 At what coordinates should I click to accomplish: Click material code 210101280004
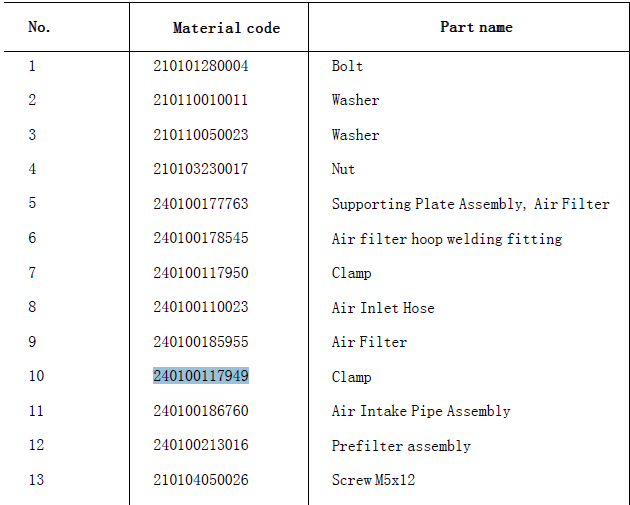(201, 66)
